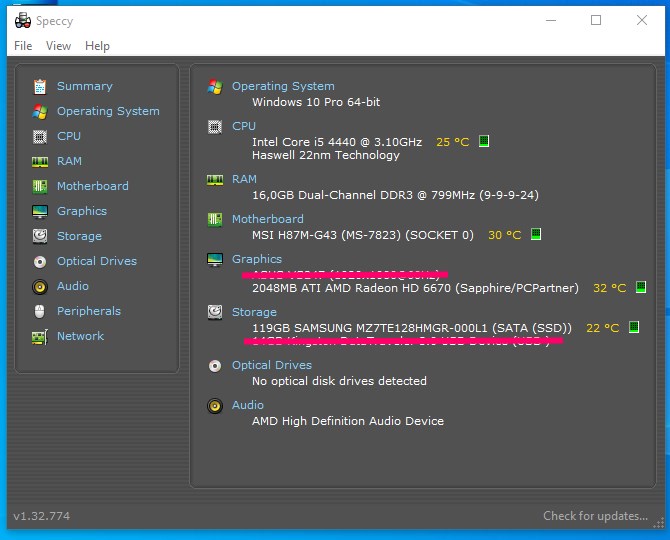Open Network section in sidebar
Viewport: 670px width, 540px height.
pos(80,336)
